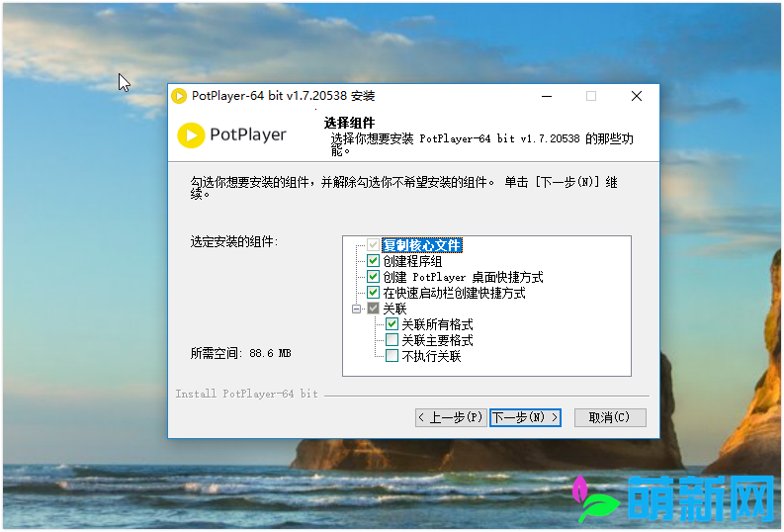The width and height of the screenshot is (784, 532).
Task: Uncheck the 创建程序组 checkbox
Action: (373, 261)
